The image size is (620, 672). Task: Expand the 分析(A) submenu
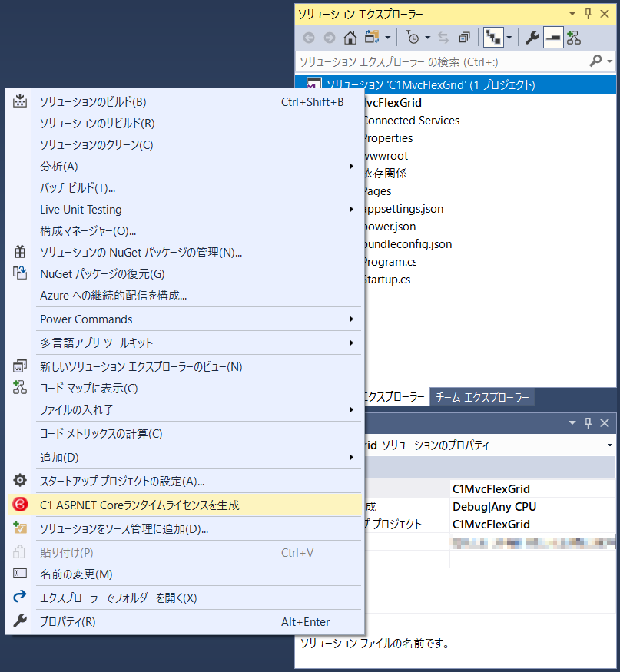(x=184, y=167)
